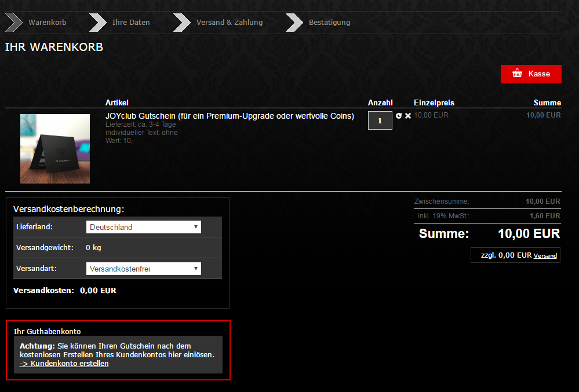
Task: Click the Artikel column header
Action: click(x=116, y=102)
